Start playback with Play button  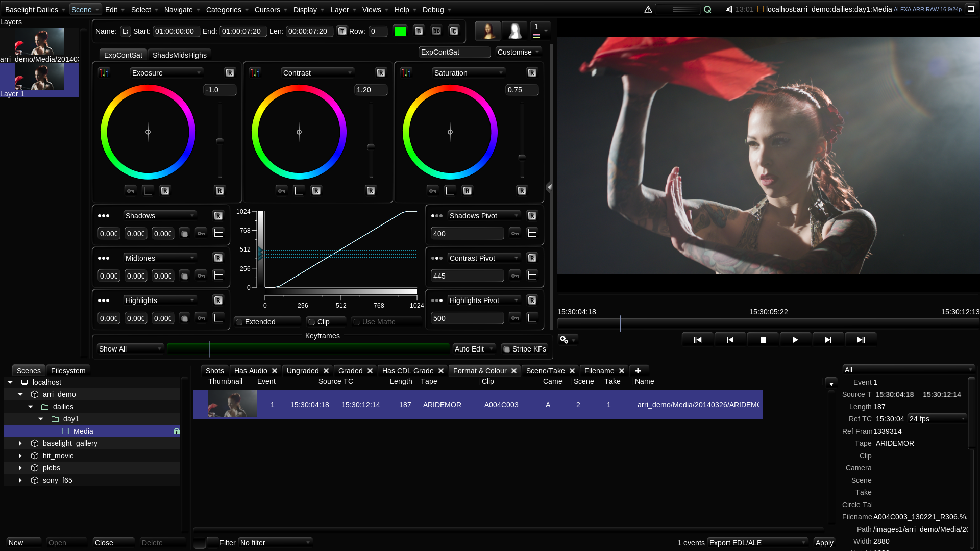coord(795,340)
